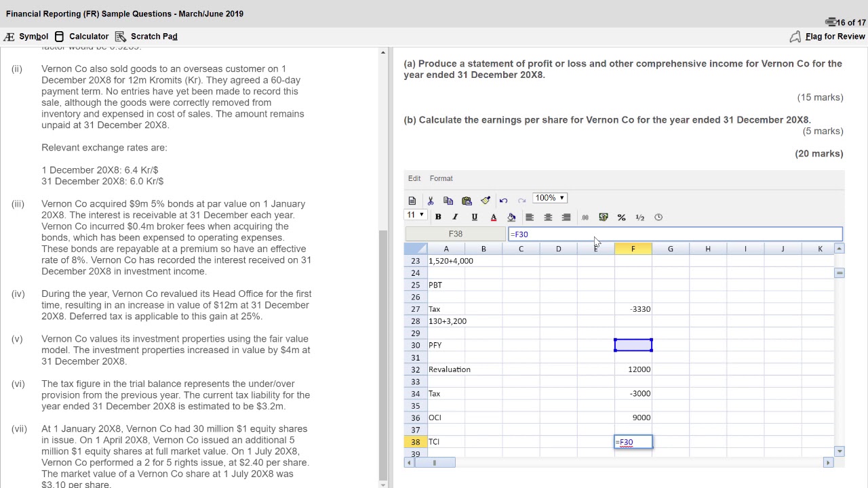Open the Edit menu
The width and height of the screenshot is (868, 488).
click(414, 178)
